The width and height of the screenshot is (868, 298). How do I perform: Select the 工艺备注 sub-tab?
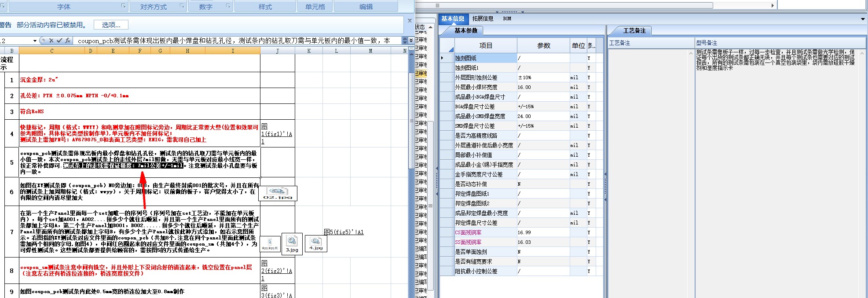click(x=634, y=30)
